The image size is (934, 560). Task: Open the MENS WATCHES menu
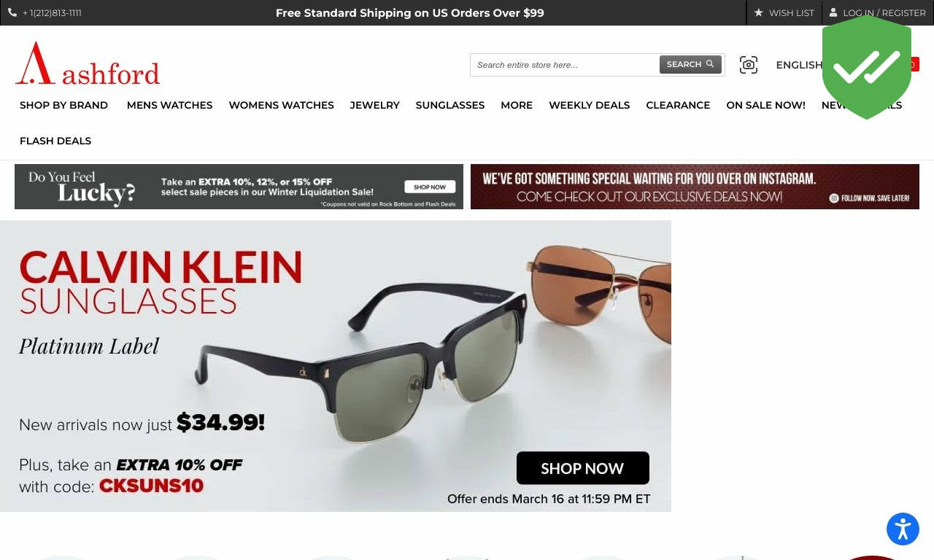click(x=169, y=105)
